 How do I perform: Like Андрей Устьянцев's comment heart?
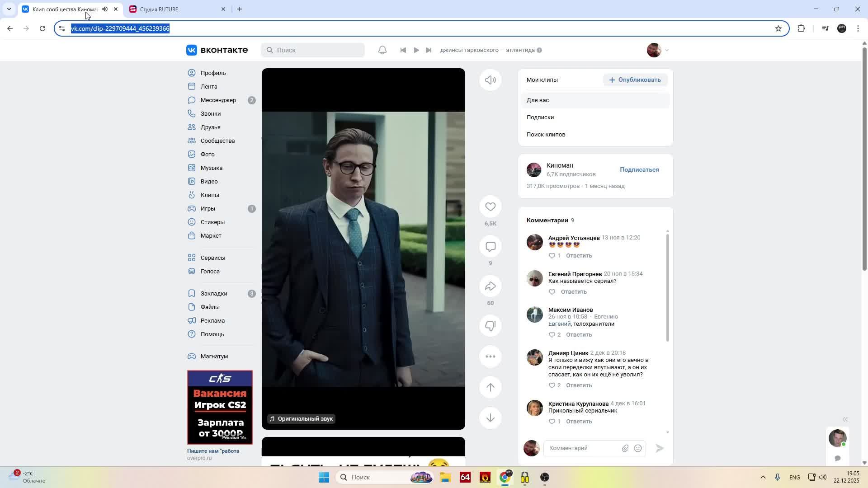(x=552, y=256)
